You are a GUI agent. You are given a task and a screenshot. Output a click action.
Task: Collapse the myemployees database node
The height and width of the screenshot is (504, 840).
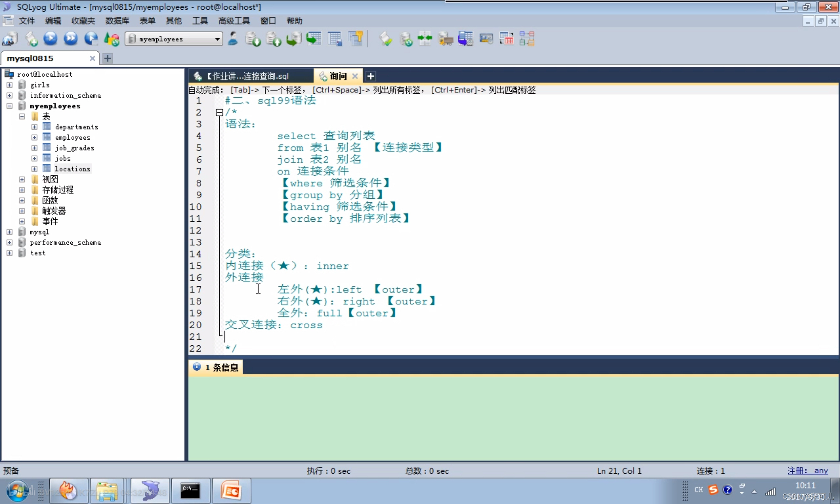click(x=9, y=106)
